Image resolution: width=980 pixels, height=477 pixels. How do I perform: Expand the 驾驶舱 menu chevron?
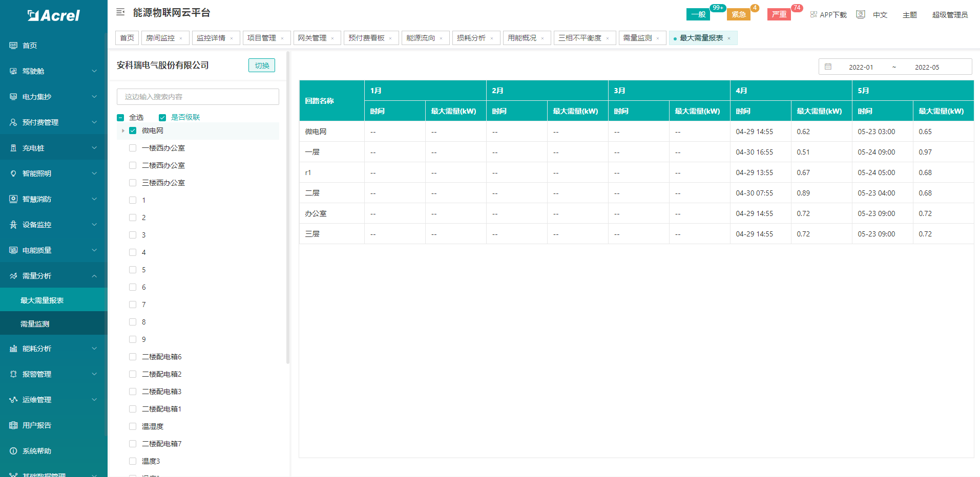[94, 71]
